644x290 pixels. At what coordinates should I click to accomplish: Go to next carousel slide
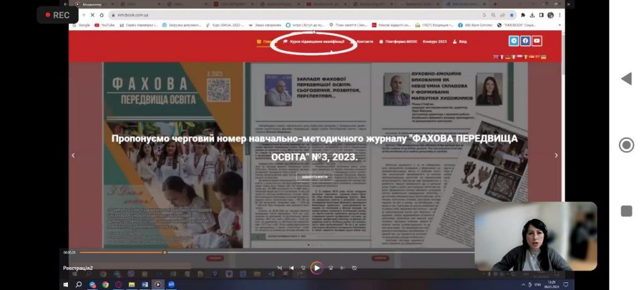pyautogui.click(x=556, y=155)
